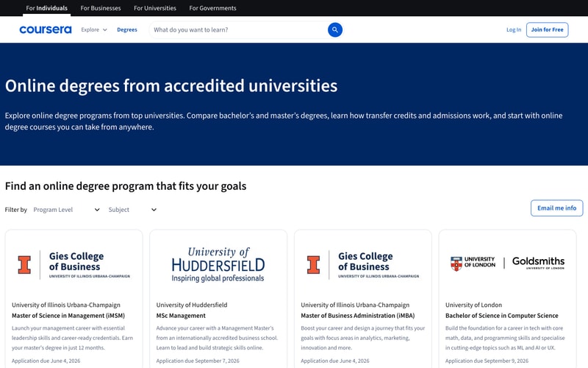Switch to For Businesses tab
The image size is (588, 368).
point(101,8)
